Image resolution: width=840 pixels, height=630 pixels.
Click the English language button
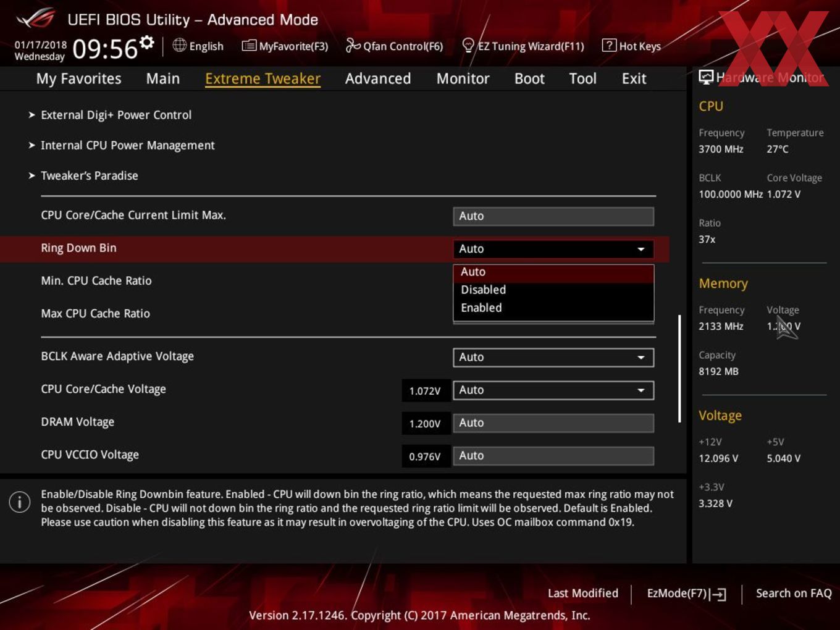click(x=198, y=46)
